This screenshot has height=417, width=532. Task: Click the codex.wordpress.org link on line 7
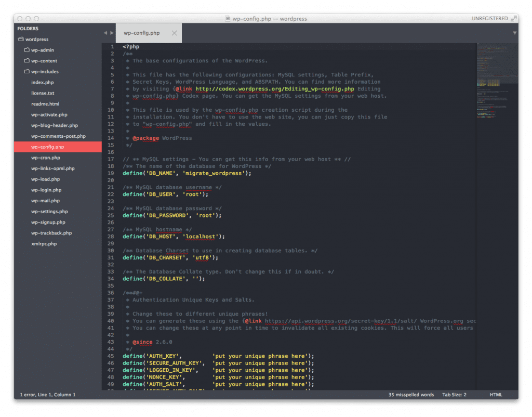click(x=274, y=89)
